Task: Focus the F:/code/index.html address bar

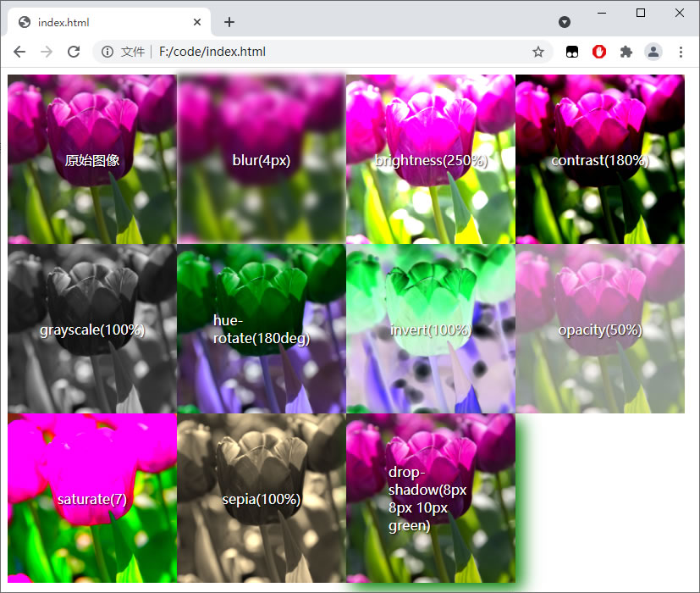Action: (x=322, y=52)
